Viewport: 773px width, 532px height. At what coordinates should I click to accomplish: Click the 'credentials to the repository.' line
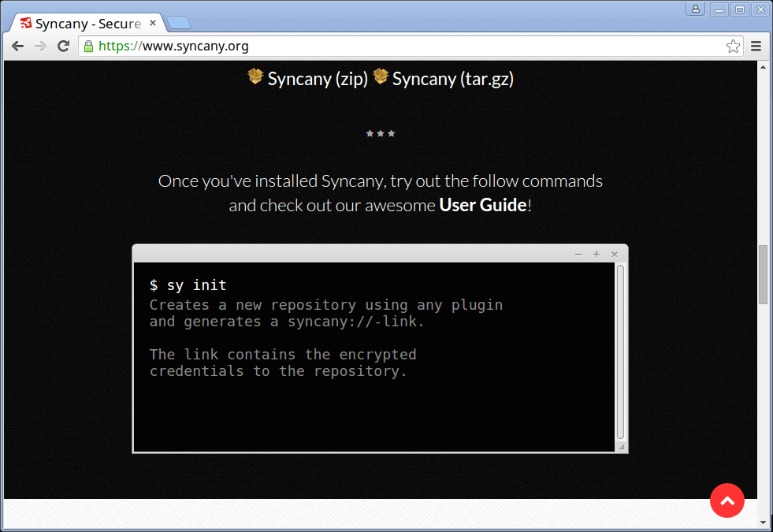[278, 370]
